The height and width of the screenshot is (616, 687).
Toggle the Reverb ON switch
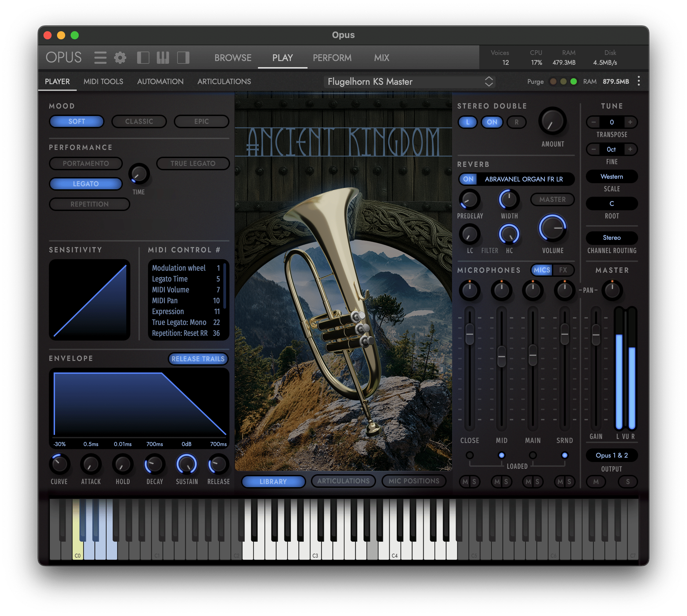click(468, 179)
